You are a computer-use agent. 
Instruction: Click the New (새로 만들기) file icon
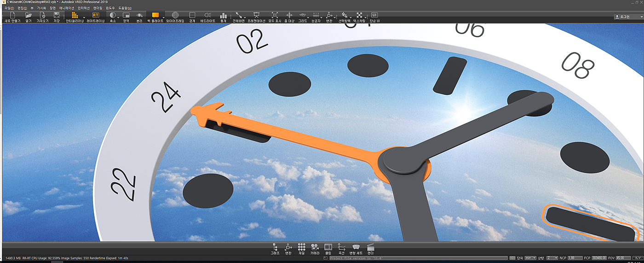[12, 15]
